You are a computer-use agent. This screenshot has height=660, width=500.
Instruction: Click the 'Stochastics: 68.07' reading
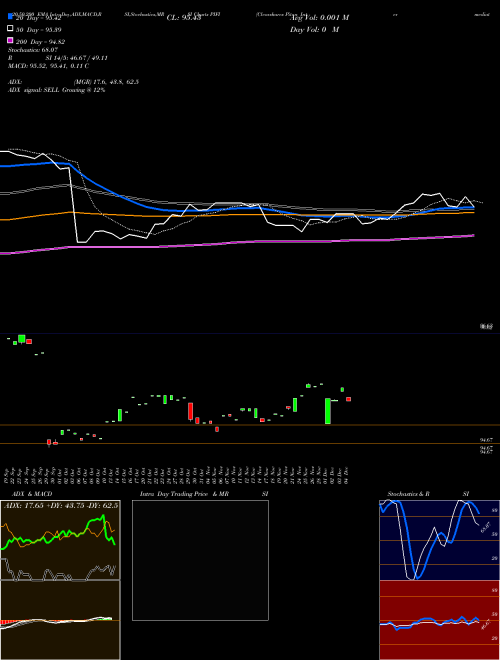(x=33, y=50)
